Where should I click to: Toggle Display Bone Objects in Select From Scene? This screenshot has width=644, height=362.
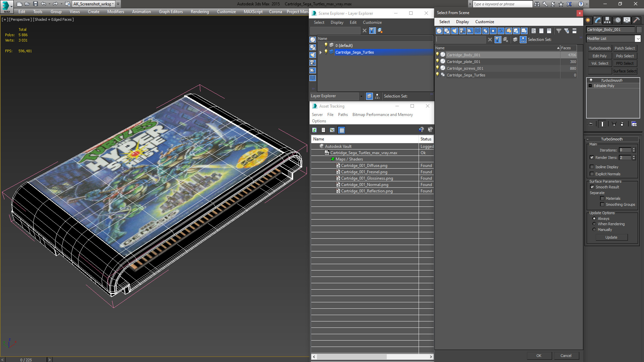(501, 31)
